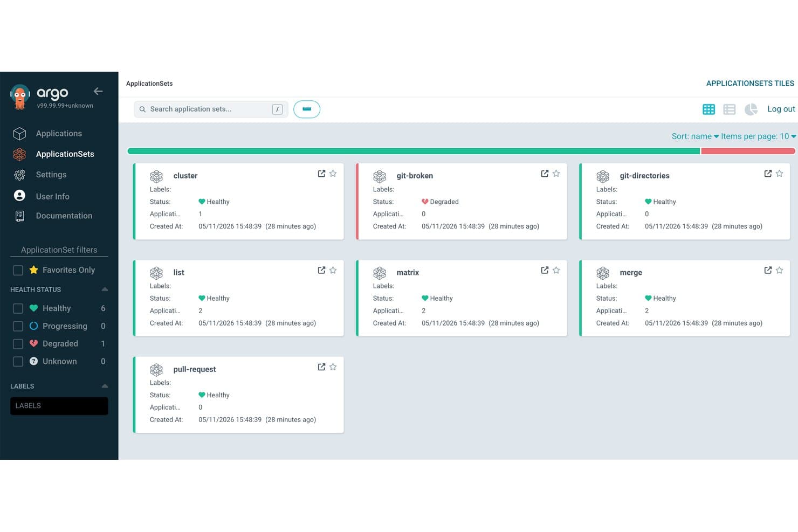Open User Info page
Image resolution: width=798 pixels, height=532 pixels.
tap(52, 196)
